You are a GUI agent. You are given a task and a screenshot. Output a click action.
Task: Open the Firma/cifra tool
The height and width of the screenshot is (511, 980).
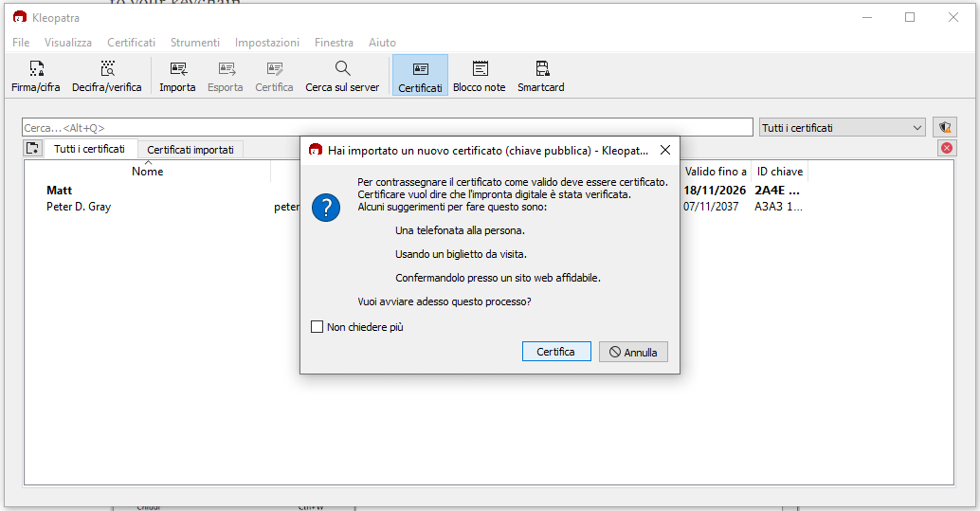pos(36,76)
